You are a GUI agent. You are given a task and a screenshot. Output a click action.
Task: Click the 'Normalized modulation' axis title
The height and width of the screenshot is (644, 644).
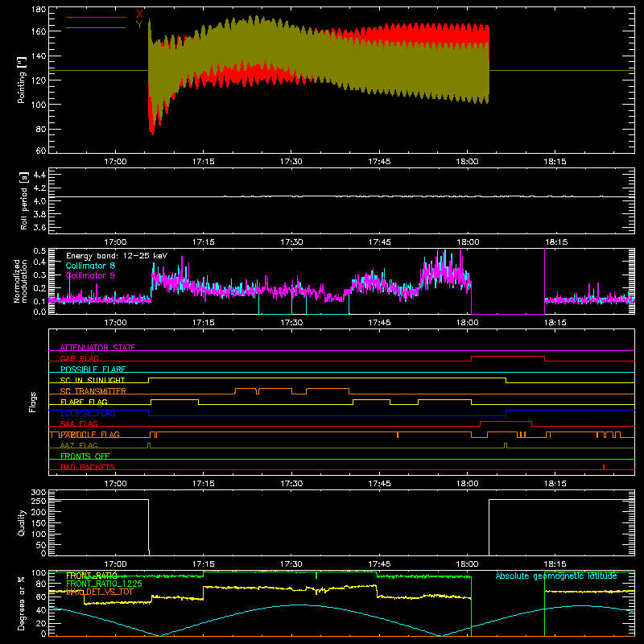click(20, 281)
